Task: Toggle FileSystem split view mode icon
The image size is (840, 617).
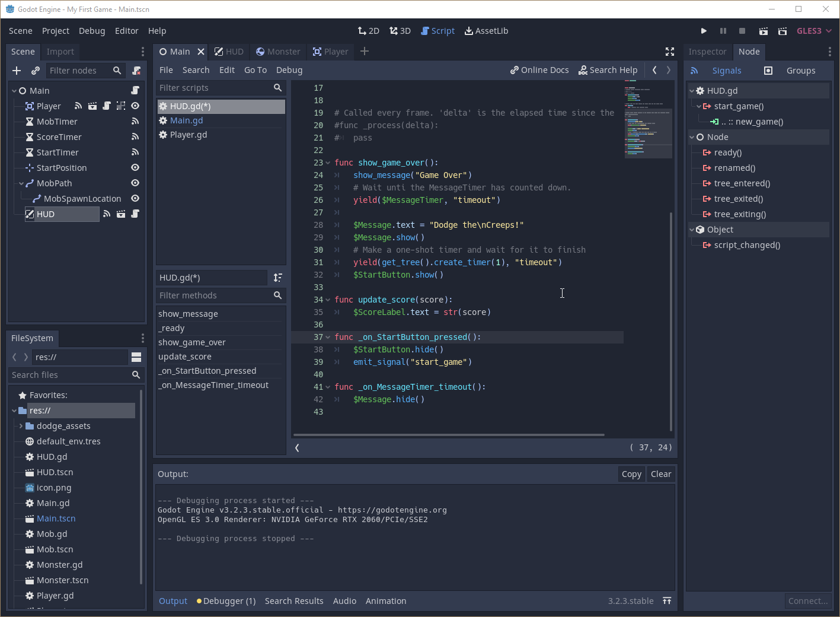Action: click(x=136, y=357)
